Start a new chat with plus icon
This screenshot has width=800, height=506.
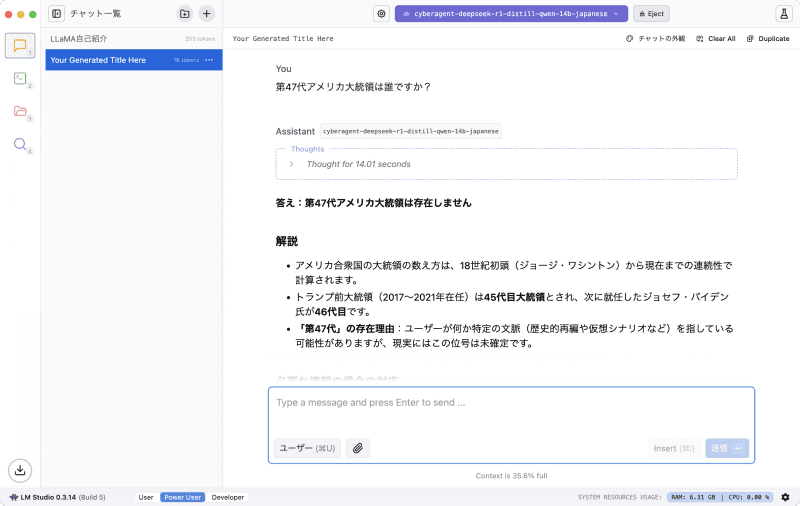click(206, 14)
